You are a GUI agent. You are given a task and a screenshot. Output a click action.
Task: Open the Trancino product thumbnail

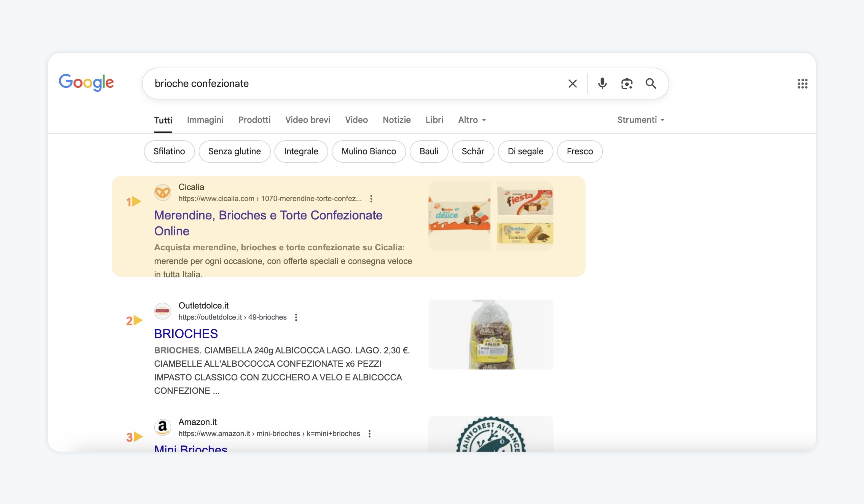pos(525,234)
